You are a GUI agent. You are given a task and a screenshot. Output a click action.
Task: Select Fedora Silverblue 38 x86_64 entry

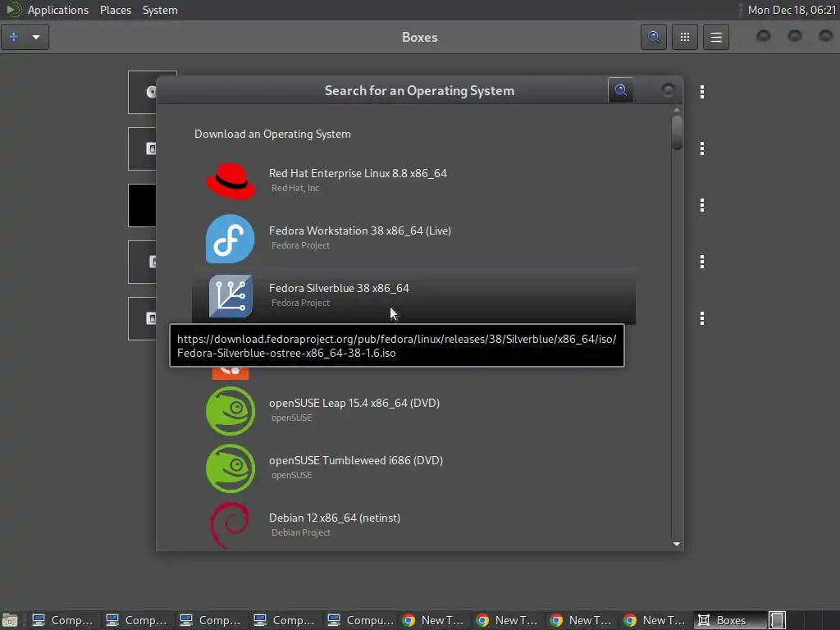[x=414, y=295]
